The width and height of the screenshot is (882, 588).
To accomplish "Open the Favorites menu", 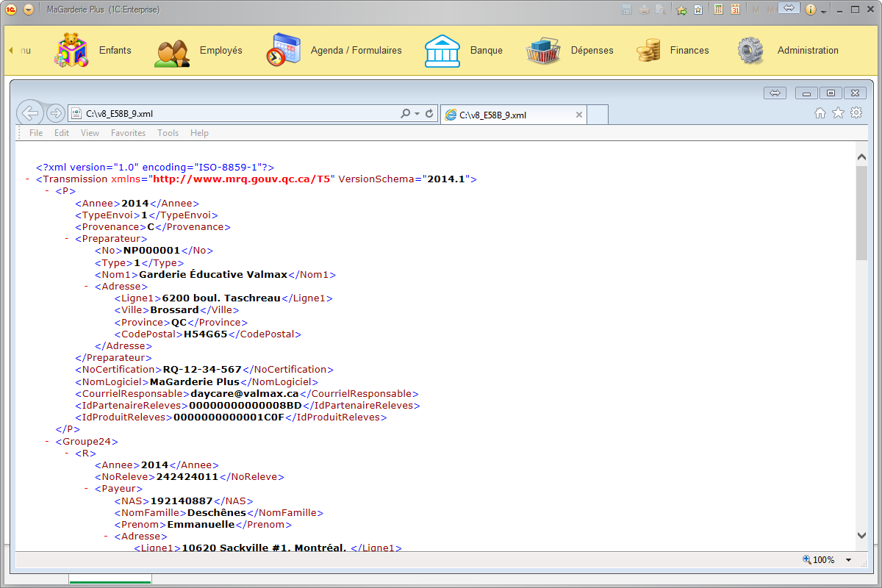I will point(128,133).
